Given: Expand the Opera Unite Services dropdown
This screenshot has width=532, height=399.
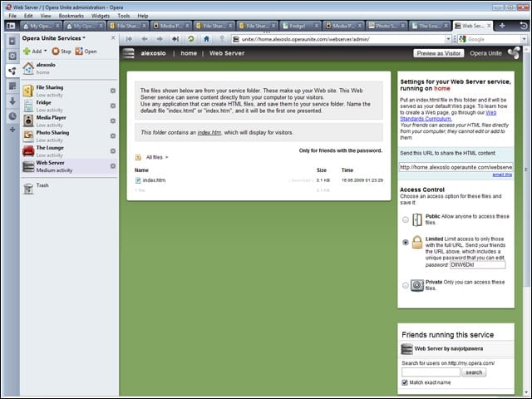Looking at the screenshot, I should pos(53,38).
